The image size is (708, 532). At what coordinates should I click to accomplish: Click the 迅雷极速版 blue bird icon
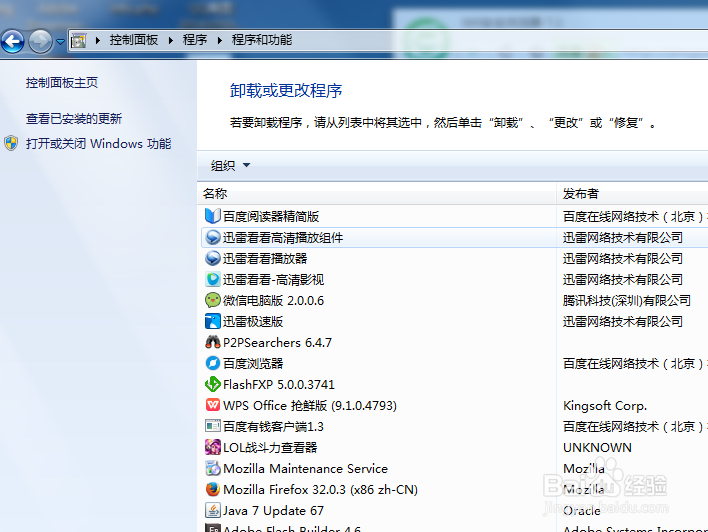(213, 321)
